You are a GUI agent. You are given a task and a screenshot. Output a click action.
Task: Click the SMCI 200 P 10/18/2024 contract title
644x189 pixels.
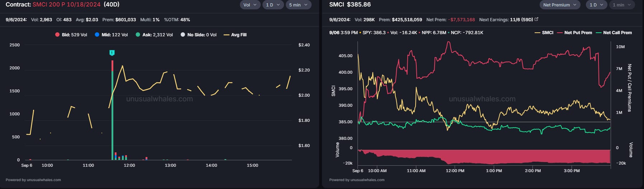(66, 5)
